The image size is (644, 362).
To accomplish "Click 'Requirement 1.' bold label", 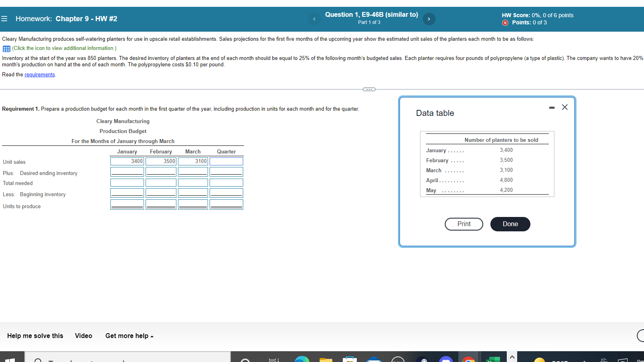I will (21, 109).
